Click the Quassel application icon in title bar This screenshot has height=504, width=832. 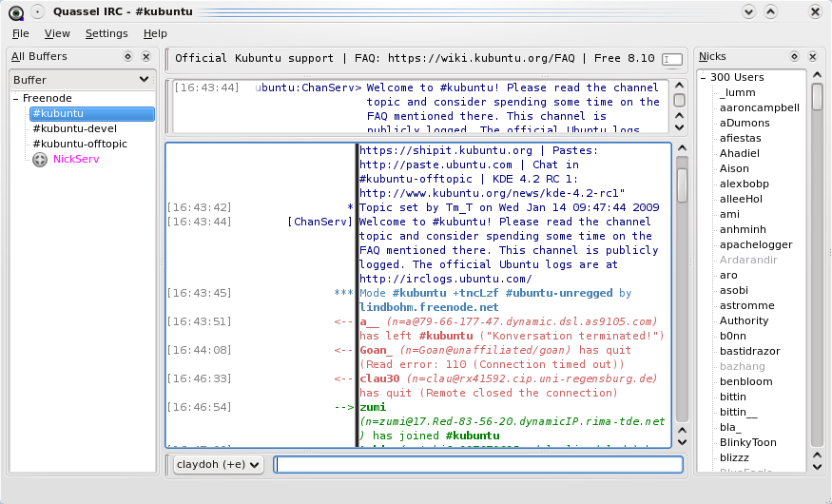click(x=16, y=11)
